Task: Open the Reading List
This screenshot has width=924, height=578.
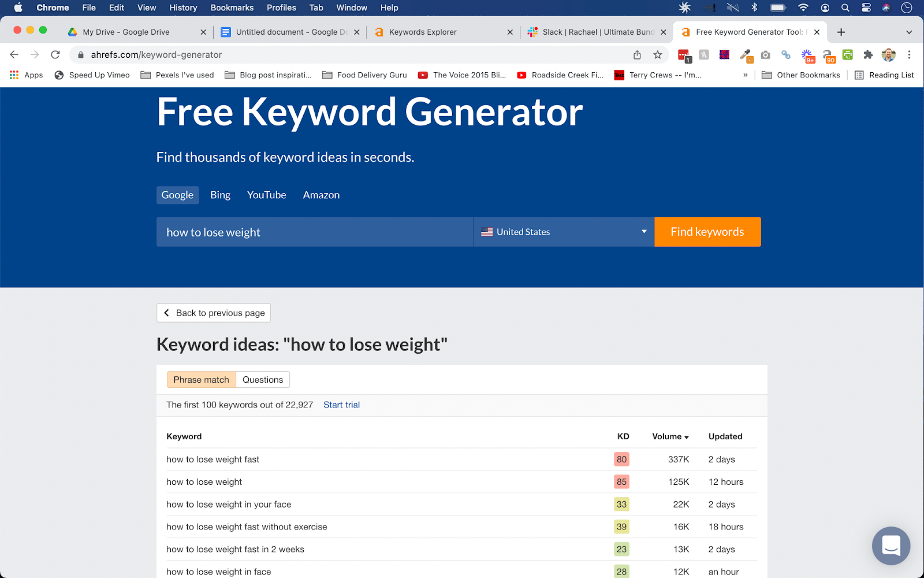Action: click(884, 75)
